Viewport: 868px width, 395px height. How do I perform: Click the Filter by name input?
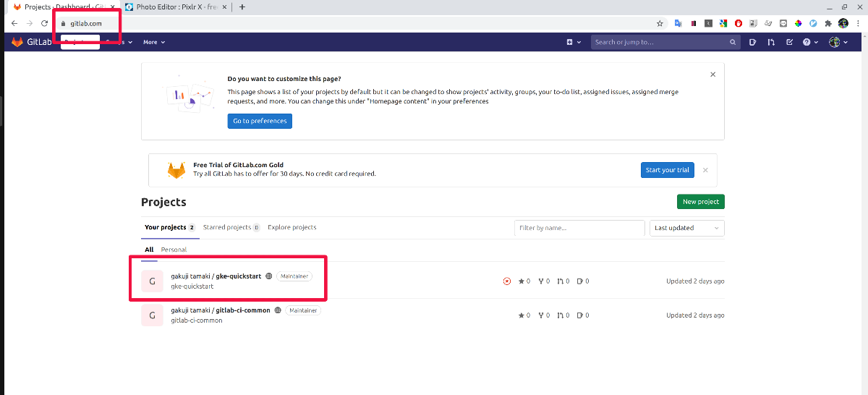[579, 228]
